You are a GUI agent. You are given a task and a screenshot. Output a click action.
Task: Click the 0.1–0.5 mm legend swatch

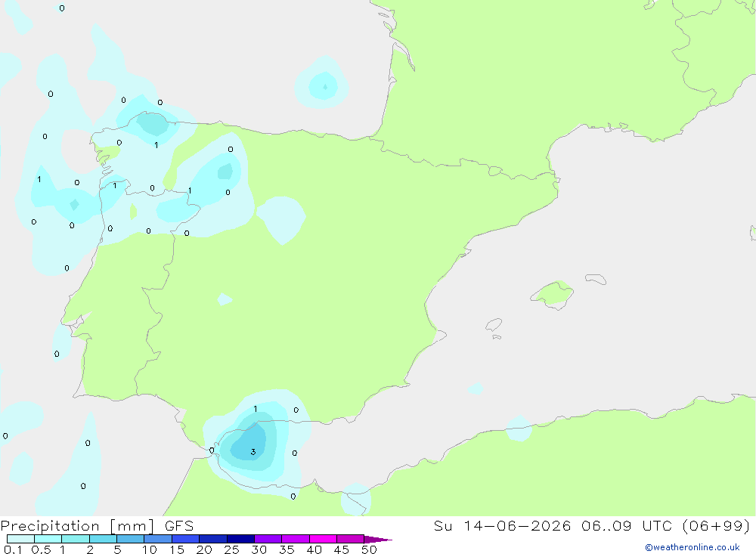click(x=20, y=539)
